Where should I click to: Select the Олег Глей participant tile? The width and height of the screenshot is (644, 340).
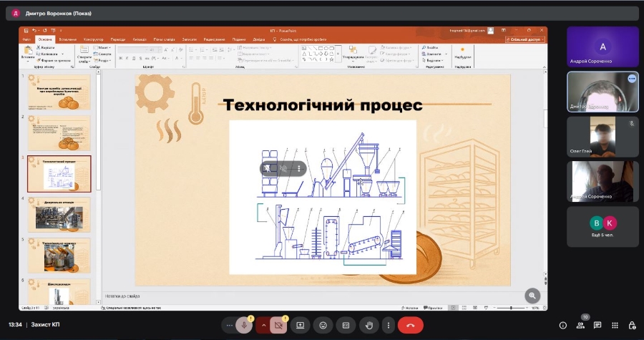(602, 137)
